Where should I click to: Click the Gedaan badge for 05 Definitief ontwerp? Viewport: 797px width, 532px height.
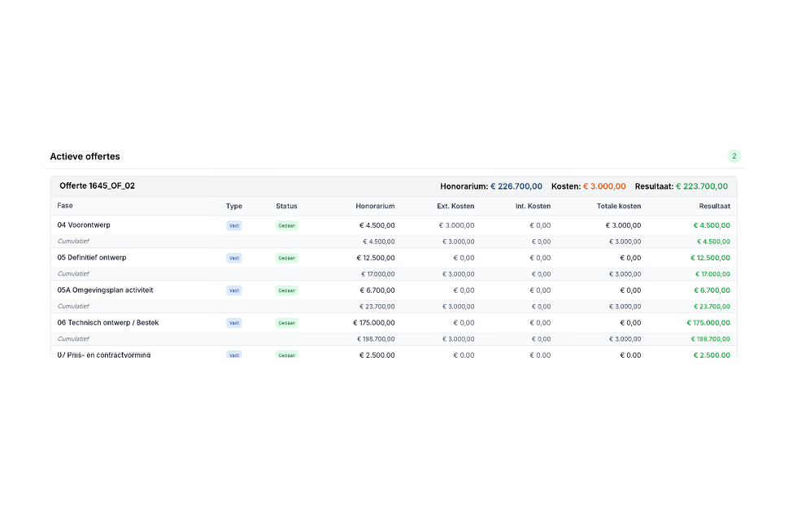click(x=286, y=259)
